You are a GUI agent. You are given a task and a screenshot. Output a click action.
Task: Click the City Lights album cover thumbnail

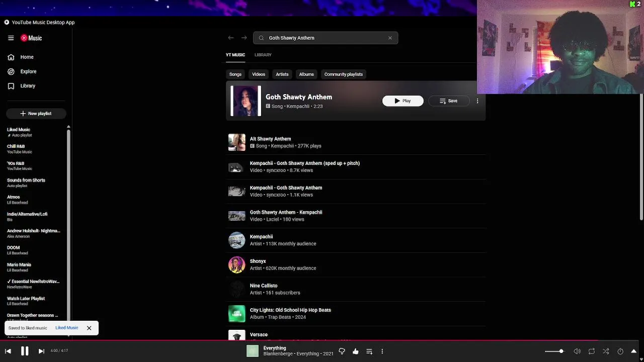coord(237,314)
